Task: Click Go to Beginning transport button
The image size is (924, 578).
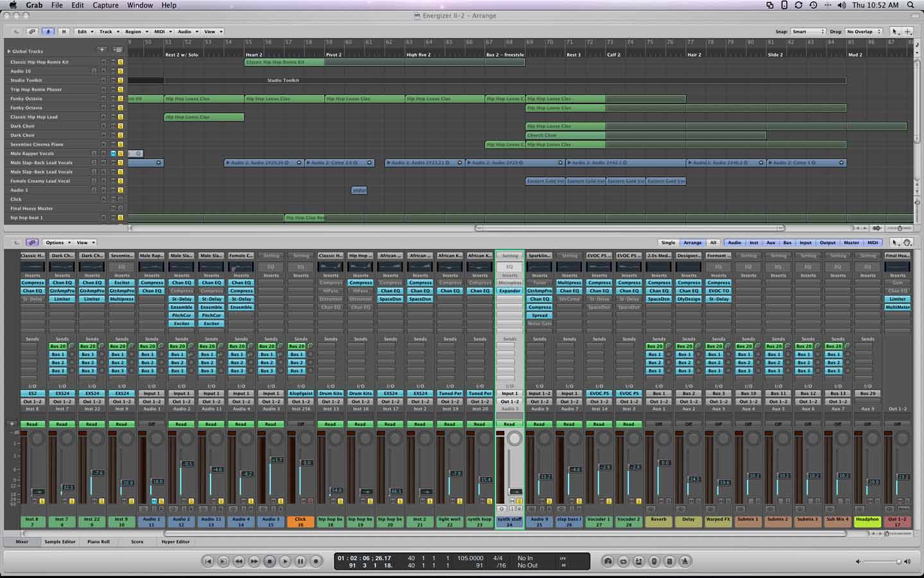Action: coord(208,561)
